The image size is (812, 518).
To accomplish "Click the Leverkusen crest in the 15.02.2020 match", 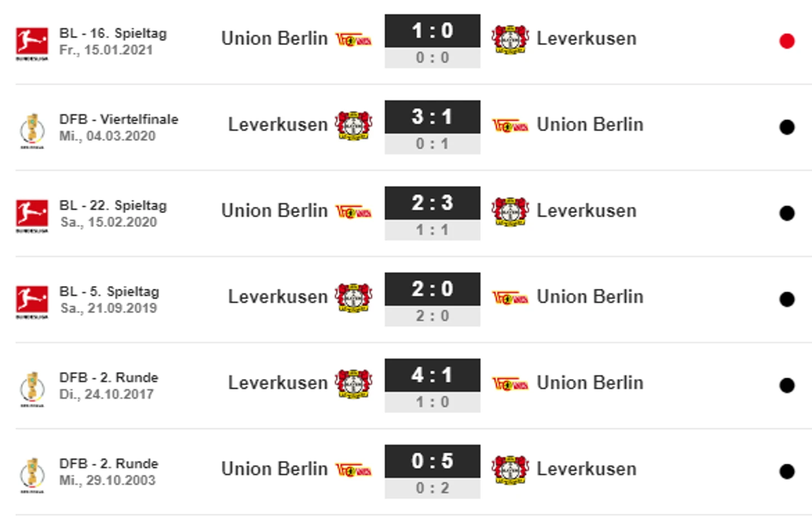I will coord(510,211).
